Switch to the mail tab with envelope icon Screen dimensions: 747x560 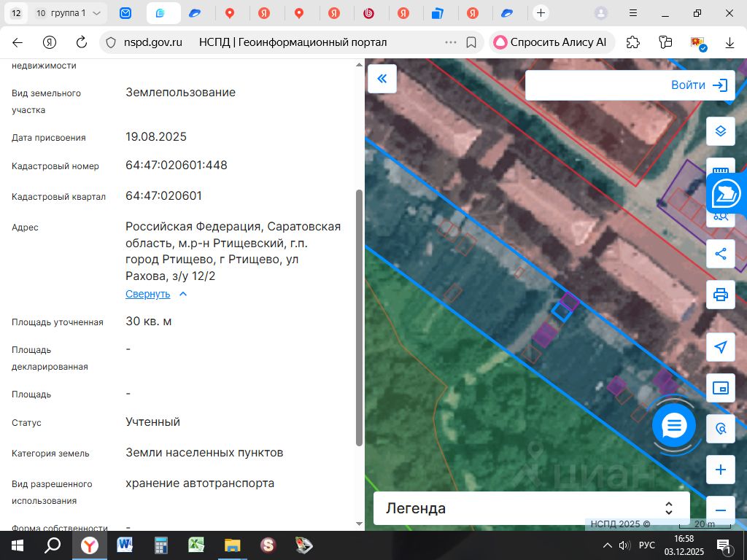pos(125,13)
